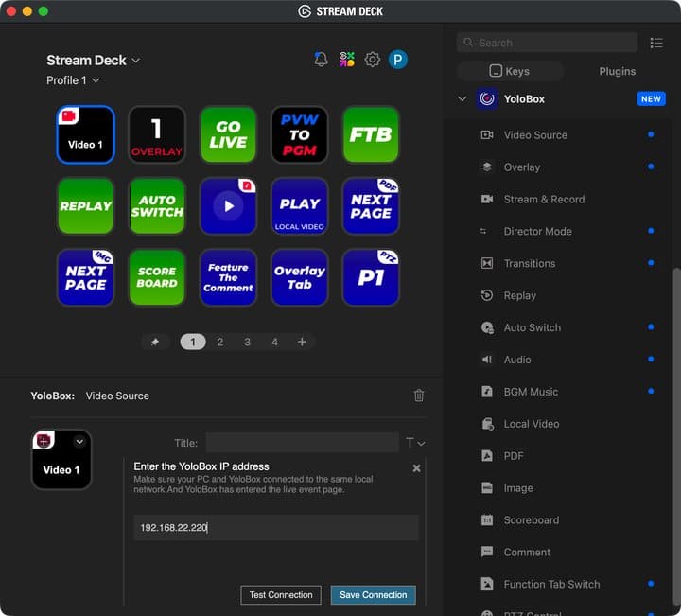Screen dimensions: 681x616
Task: Click the YoloBox plugin logo
Action: (x=486, y=99)
